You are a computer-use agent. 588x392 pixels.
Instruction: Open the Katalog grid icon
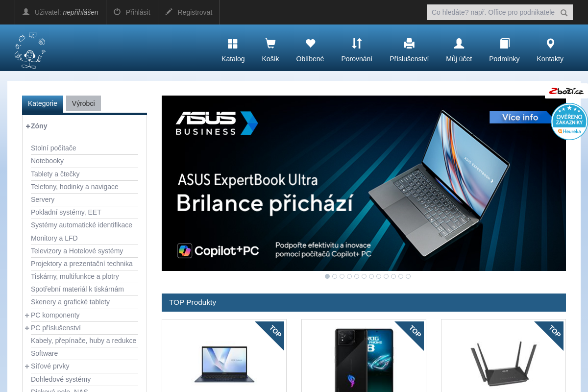[x=233, y=44]
